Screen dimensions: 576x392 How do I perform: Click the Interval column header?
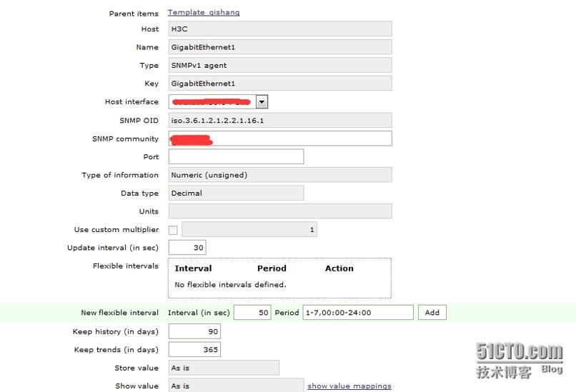pos(193,268)
